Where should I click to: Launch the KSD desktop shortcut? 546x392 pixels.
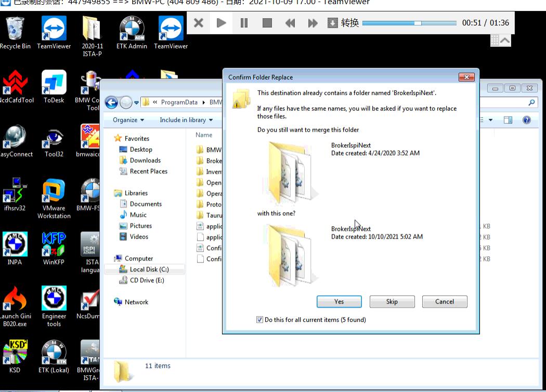[x=15, y=357]
